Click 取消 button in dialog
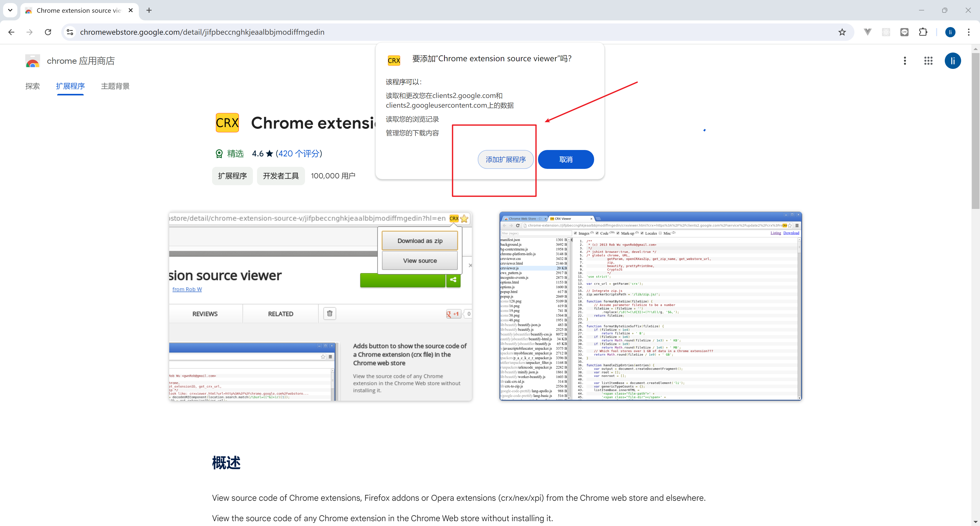980x526 pixels. pos(566,159)
